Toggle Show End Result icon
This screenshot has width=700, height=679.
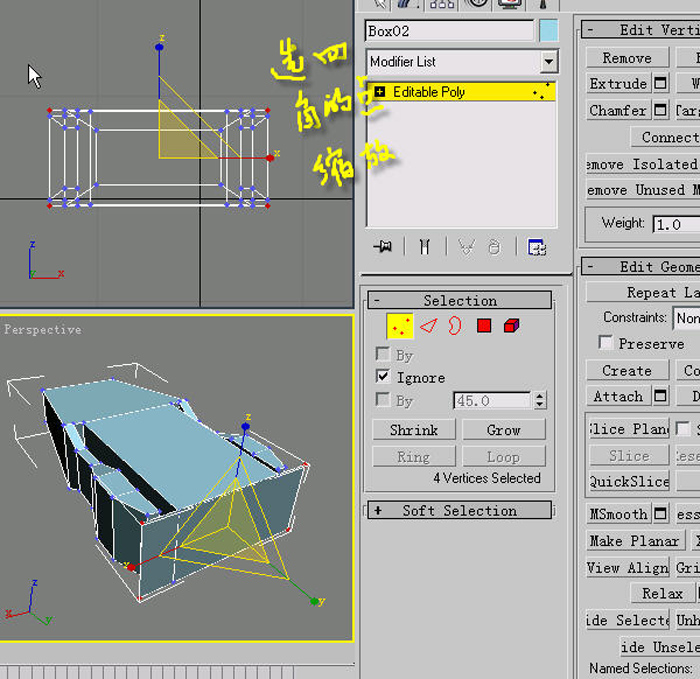[424, 246]
